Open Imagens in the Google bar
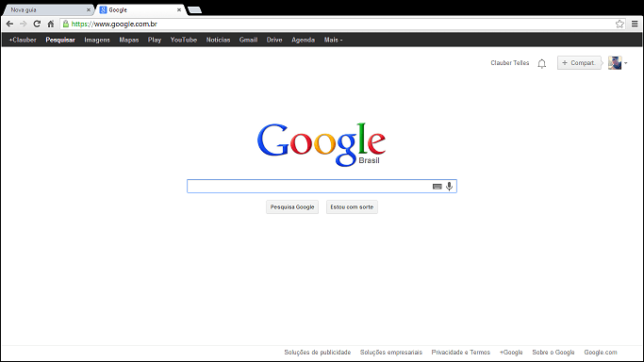644x362 pixels. [97, 40]
